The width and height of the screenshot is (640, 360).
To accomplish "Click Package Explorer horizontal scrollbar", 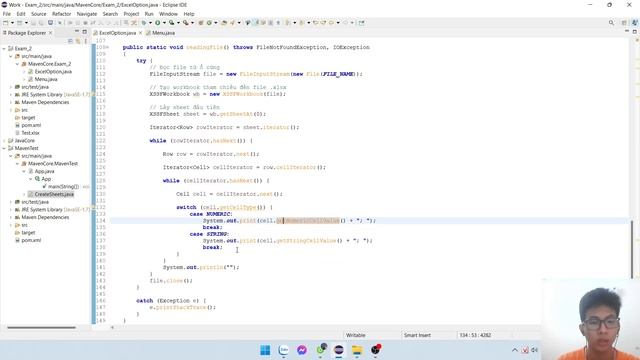I will click(41, 327).
